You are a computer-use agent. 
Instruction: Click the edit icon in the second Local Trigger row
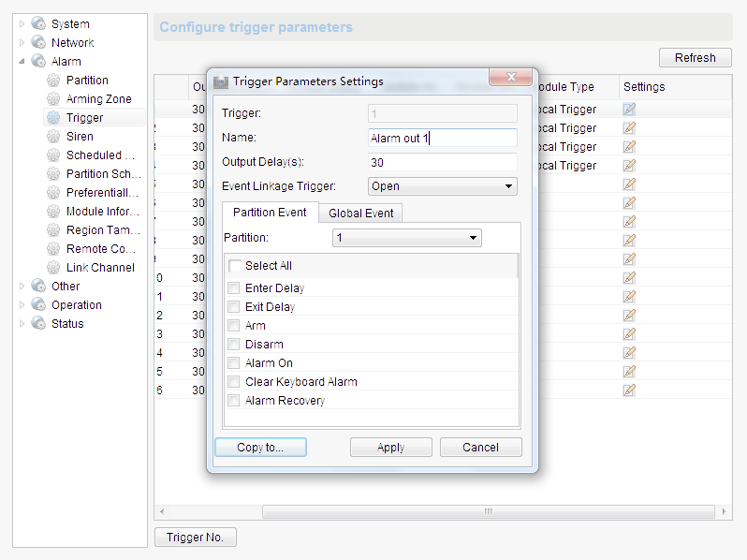[629, 127]
